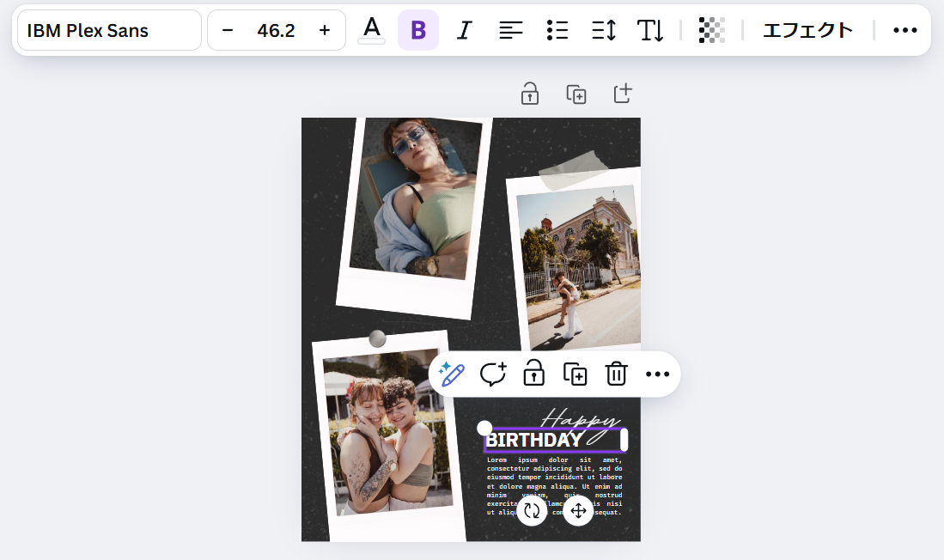Open the text color picker
This screenshot has height=560, width=944.
(371, 30)
